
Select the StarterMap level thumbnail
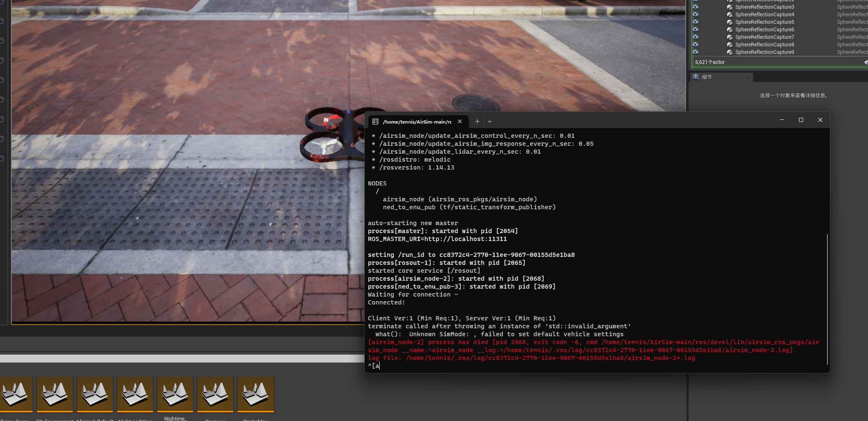coord(255,393)
